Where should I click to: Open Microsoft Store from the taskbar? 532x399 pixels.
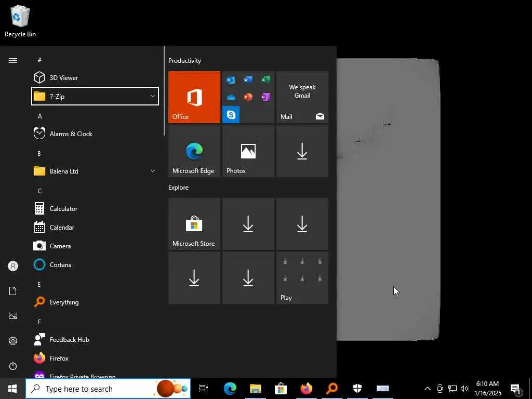click(x=281, y=389)
